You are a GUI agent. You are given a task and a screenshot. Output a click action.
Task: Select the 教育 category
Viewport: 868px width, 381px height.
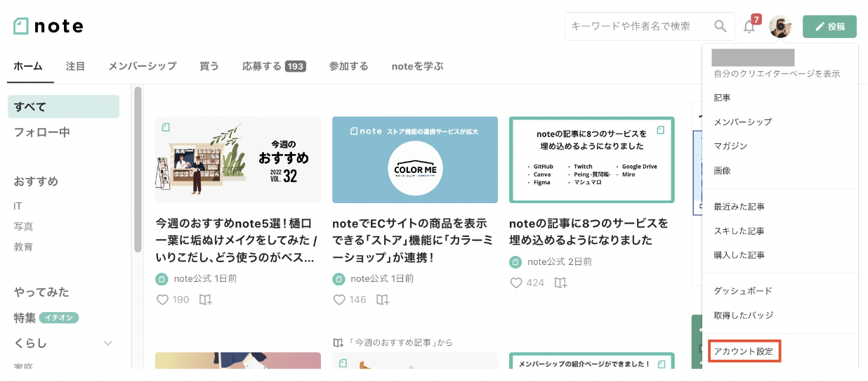23,247
